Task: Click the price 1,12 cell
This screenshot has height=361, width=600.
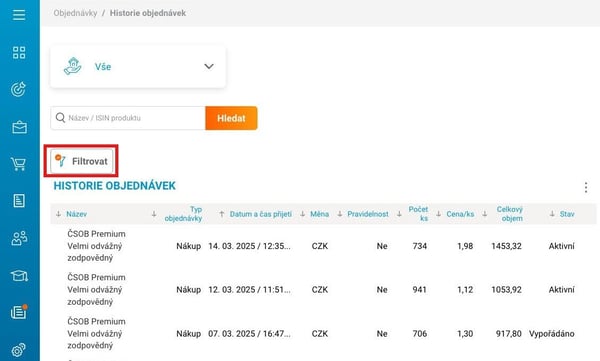Action: [465, 290]
